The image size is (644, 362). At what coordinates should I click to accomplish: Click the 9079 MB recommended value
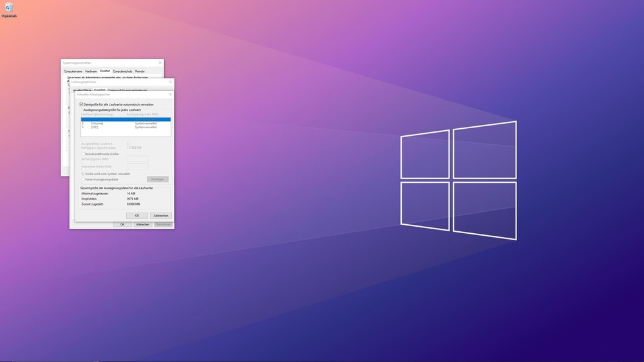point(133,198)
